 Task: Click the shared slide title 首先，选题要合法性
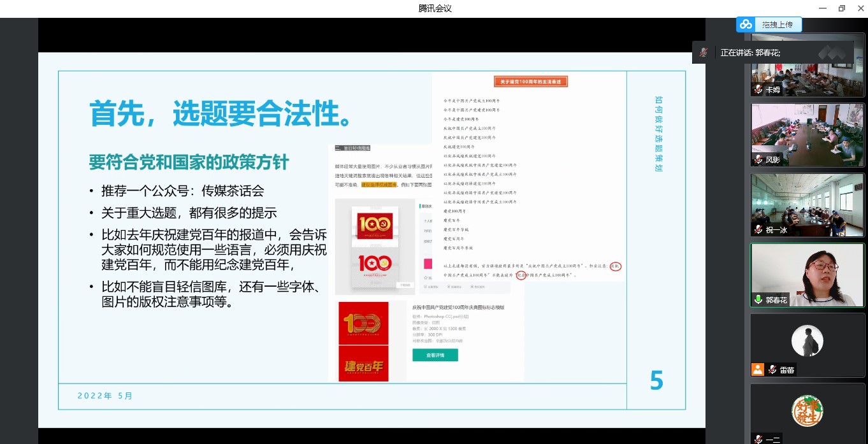[x=221, y=113]
